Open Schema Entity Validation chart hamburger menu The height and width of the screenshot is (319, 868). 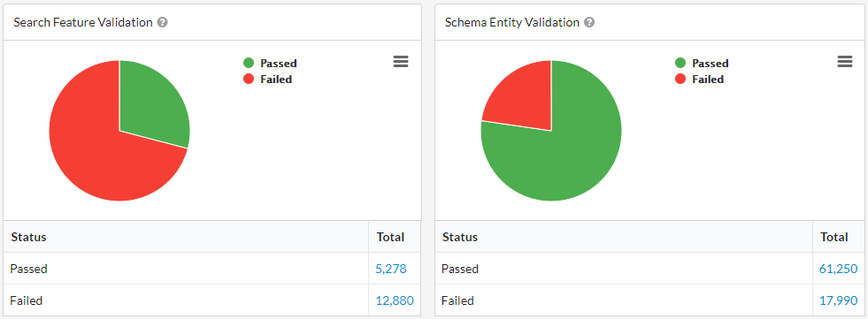(845, 62)
